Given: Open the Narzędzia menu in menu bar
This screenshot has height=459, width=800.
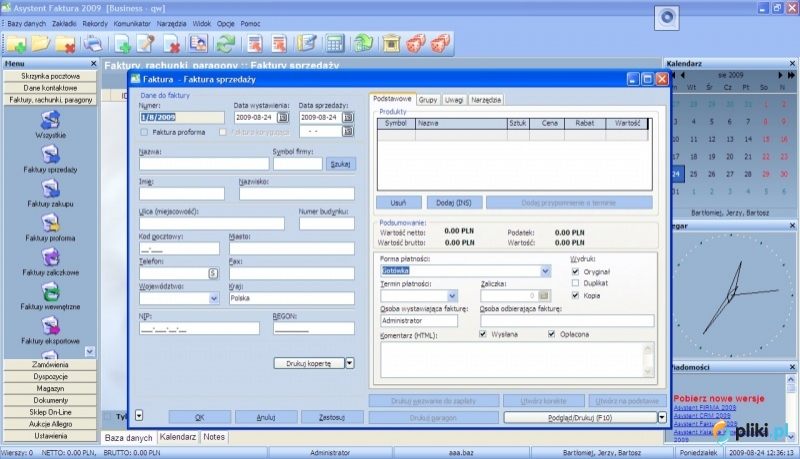Looking at the screenshot, I should click(171, 23).
